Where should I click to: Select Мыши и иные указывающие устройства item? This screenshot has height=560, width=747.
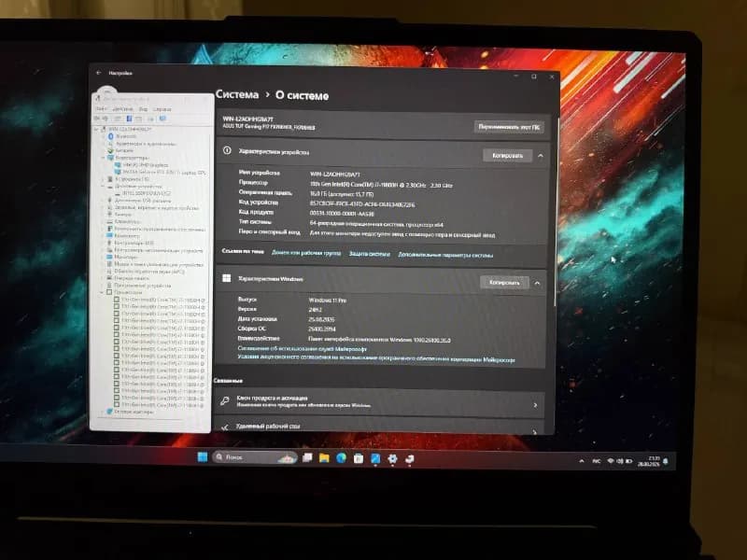(159, 264)
